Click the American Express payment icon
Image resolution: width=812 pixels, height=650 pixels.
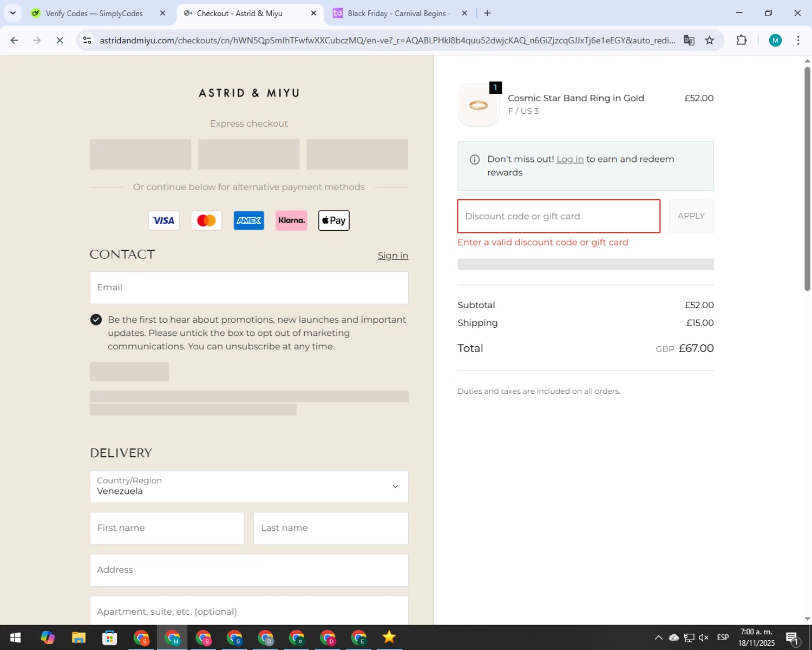pyautogui.click(x=249, y=220)
